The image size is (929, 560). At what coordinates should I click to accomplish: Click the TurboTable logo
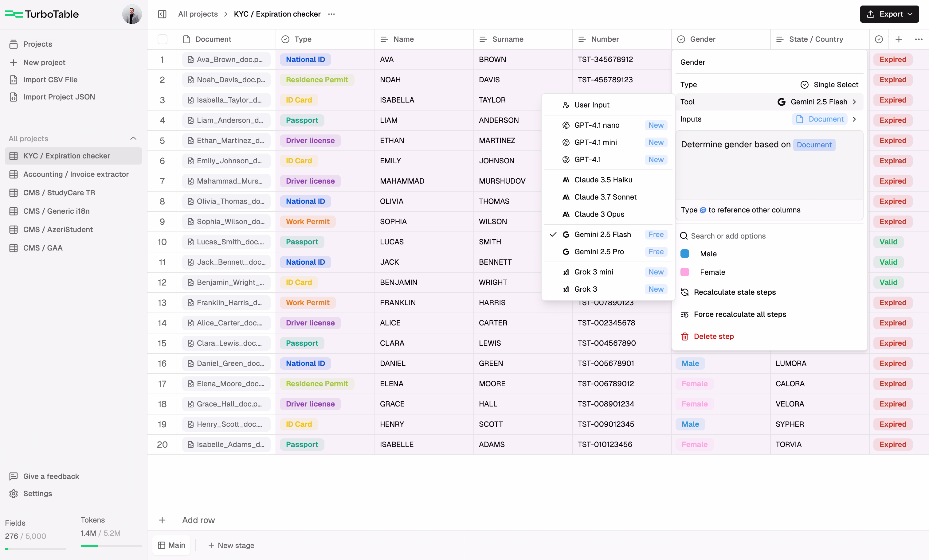[42, 14]
